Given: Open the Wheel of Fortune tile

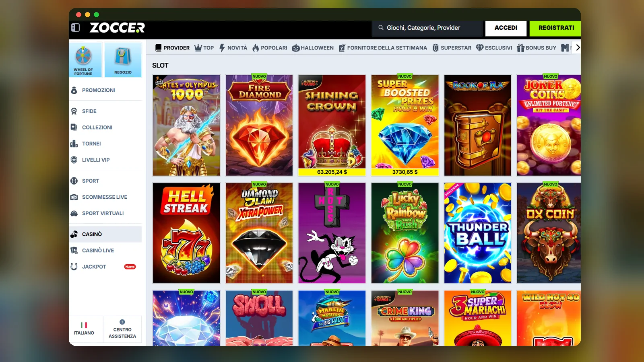Looking at the screenshot, I should pos(85,60).
